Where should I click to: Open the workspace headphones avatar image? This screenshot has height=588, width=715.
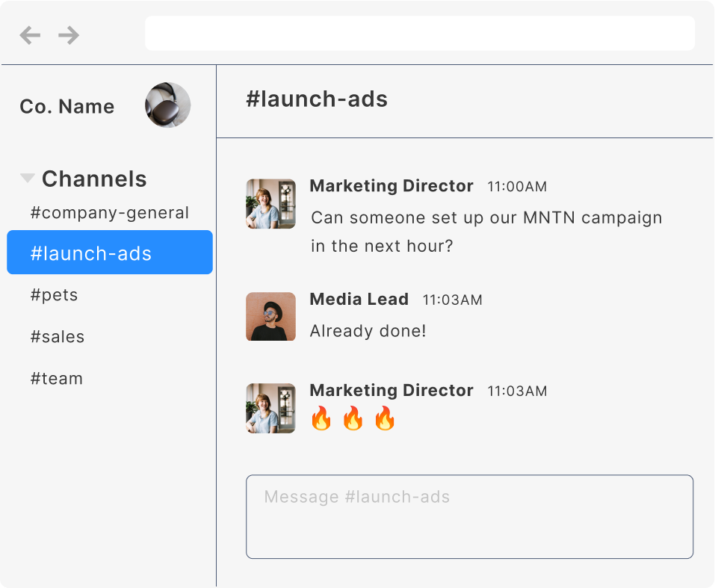pyautogui.click(x=167, y=105)
